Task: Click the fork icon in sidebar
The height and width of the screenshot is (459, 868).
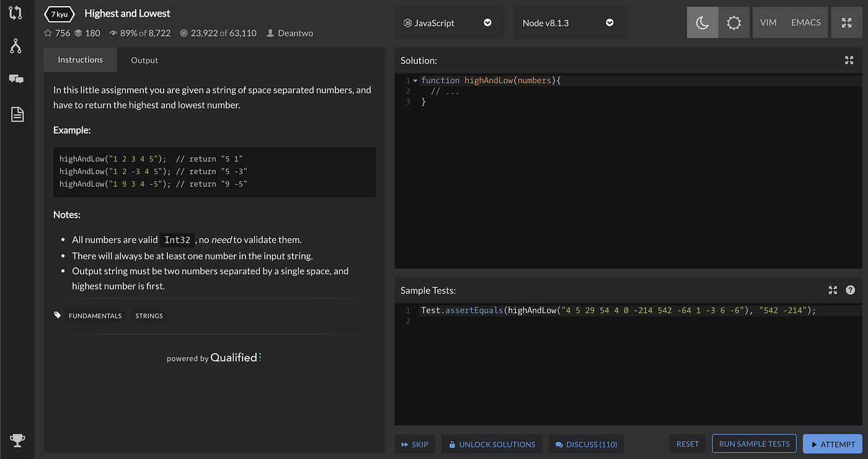Action: 16,46
